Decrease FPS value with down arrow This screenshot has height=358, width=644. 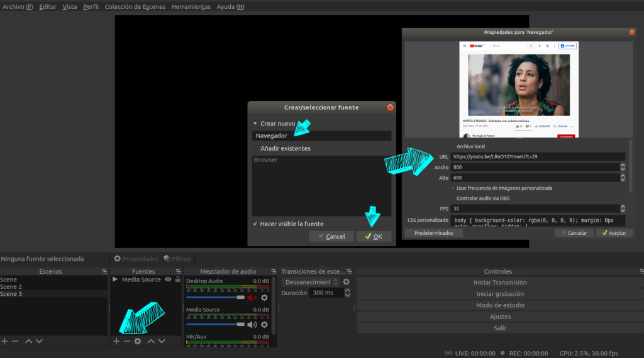[x=623, y=210]
